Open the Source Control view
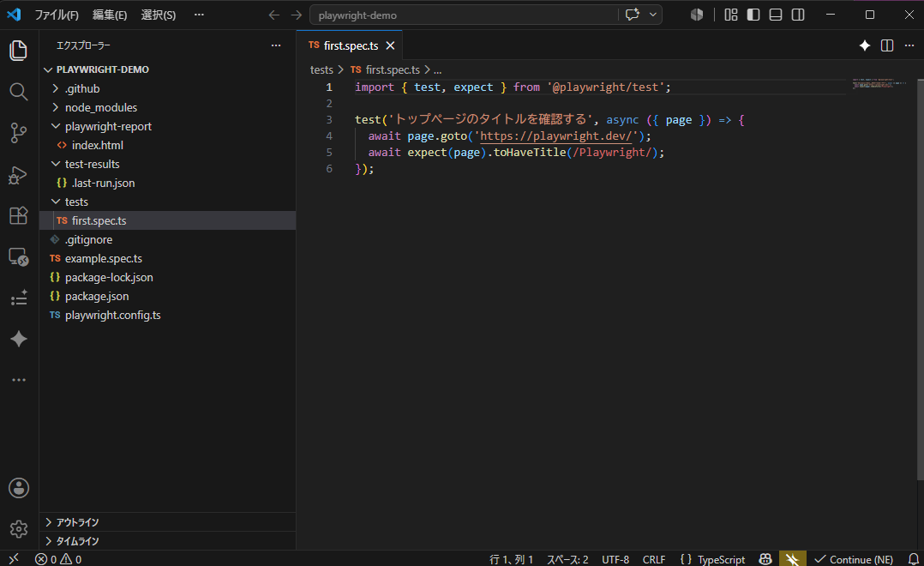This screenshot has width=924, height=566. (19, 133)
